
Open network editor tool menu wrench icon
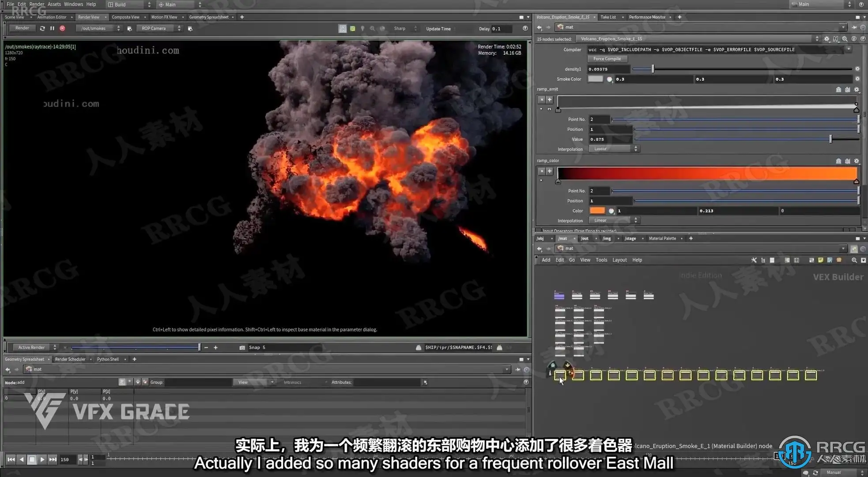point(754,260)
